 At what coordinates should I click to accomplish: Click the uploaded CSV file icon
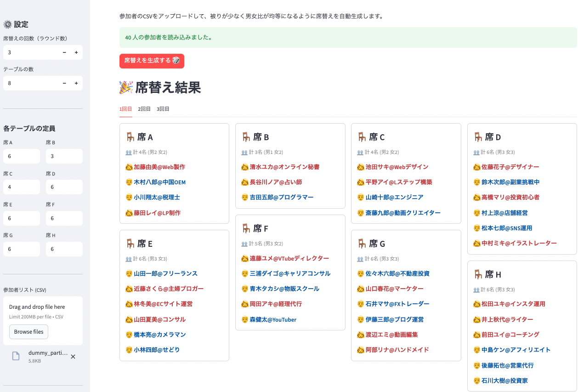pyautogui.click(x=16, y=356)
